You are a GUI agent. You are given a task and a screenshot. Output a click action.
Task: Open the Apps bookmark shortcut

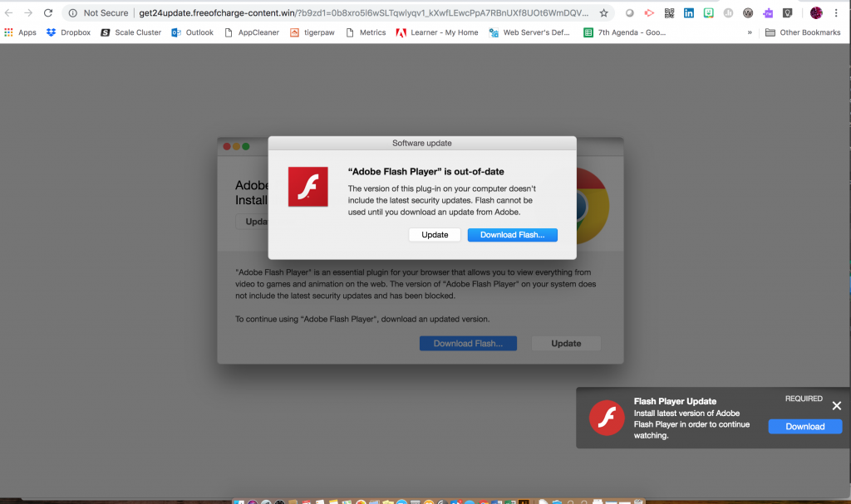[20, 32]
